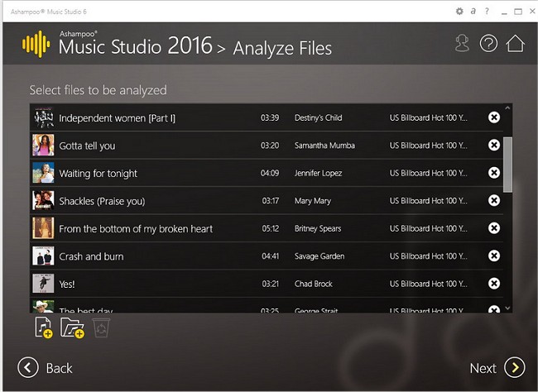Remove Crash and burn from list

[494, 256]
